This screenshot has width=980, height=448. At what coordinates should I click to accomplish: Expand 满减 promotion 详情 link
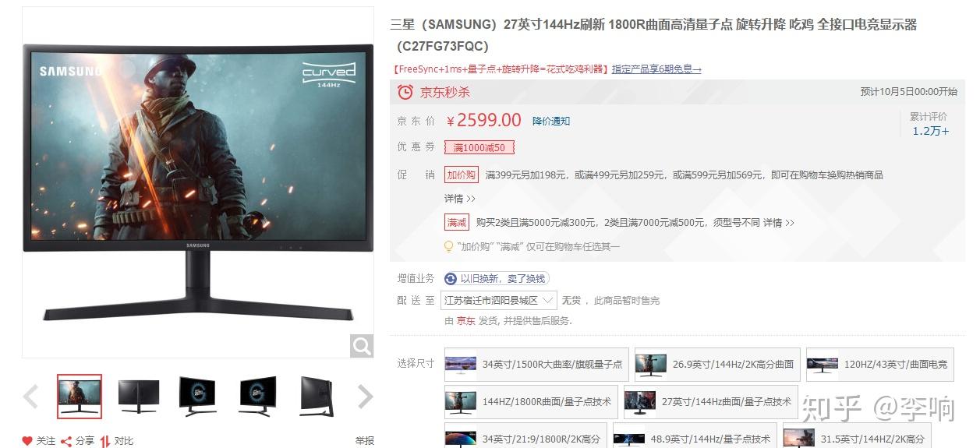[x=779, y=223]
